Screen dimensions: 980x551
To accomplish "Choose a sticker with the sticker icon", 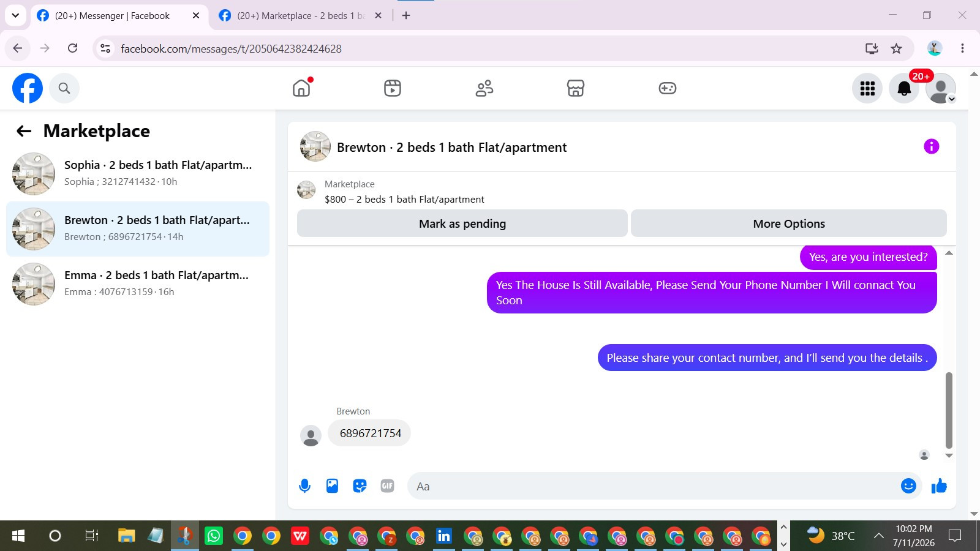I will 360,486.
